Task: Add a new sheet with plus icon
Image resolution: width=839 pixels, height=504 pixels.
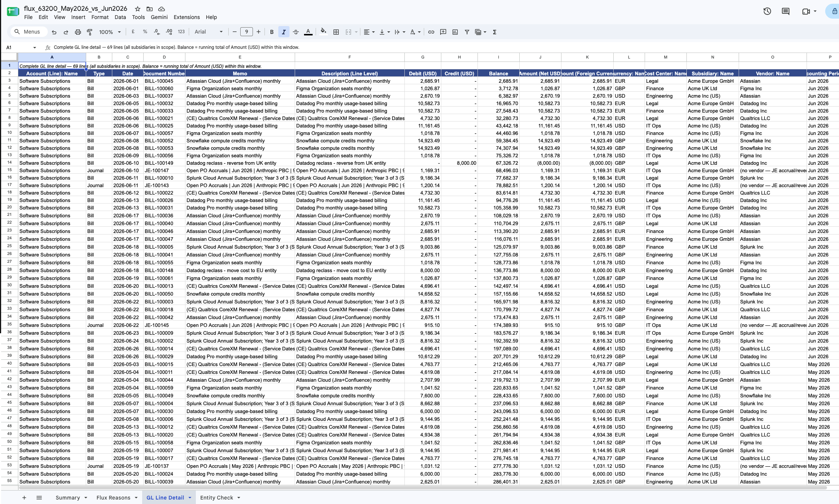Action: click(24, 498)
